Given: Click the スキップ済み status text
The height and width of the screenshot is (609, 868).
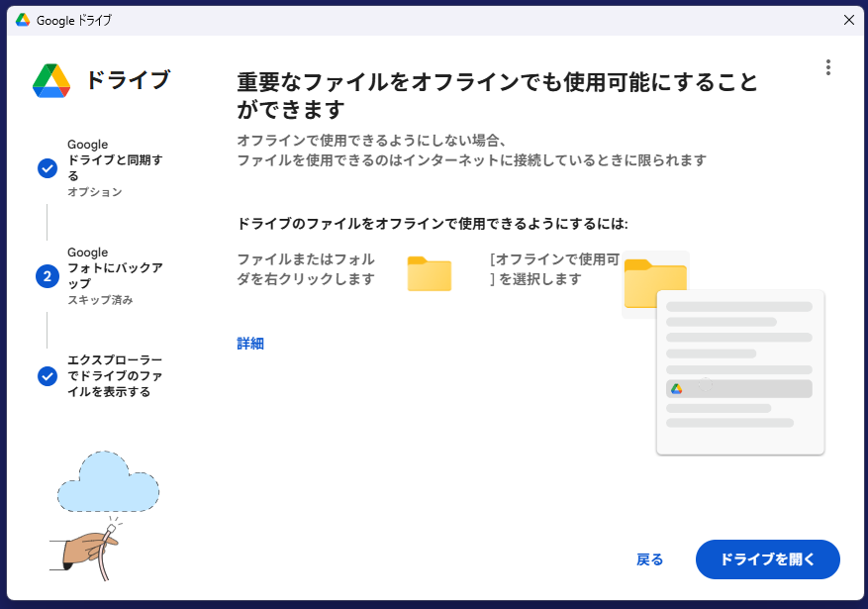Looking at the screenshot, I should [x=100, y=300].
